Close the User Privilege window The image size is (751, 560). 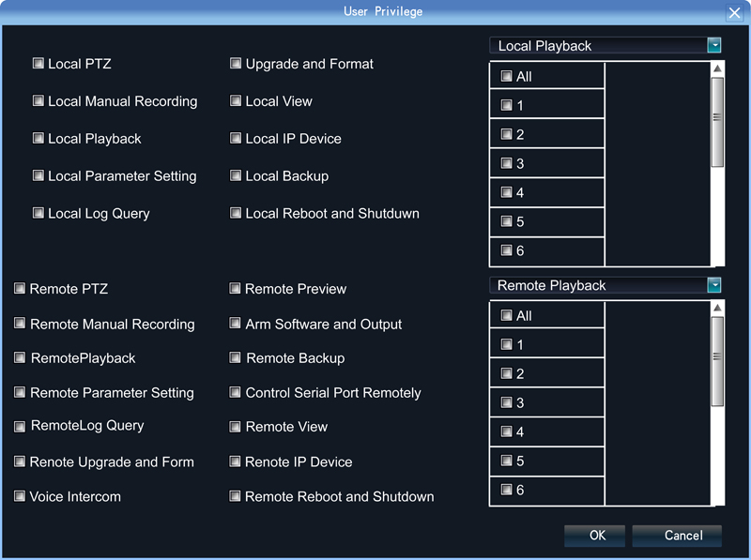click(734, 12)
